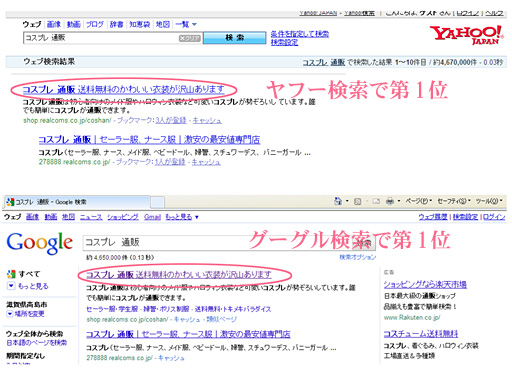Open the IE ツール(O) menu dropdown

(489, 201)
